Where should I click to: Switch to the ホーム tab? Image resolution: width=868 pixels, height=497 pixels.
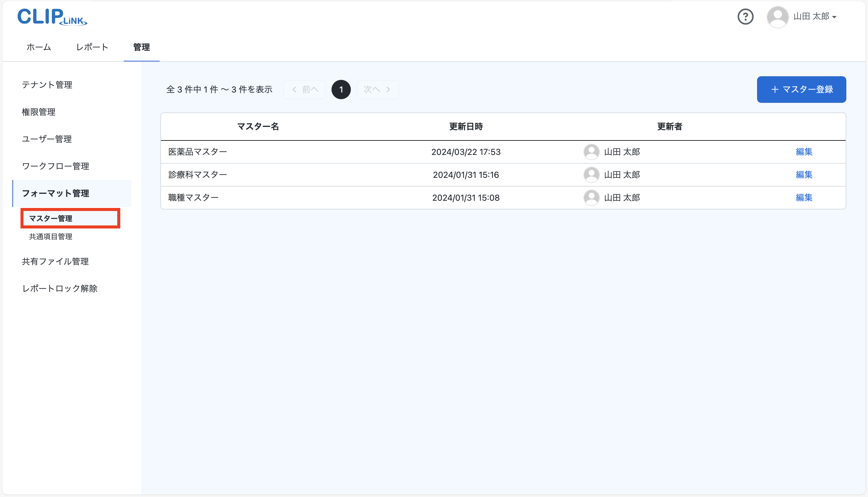coord(38,47)
